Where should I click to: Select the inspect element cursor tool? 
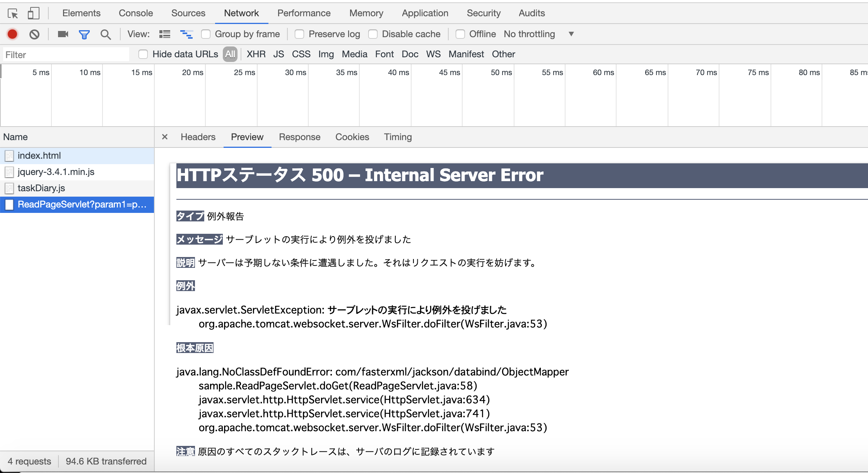12,13
